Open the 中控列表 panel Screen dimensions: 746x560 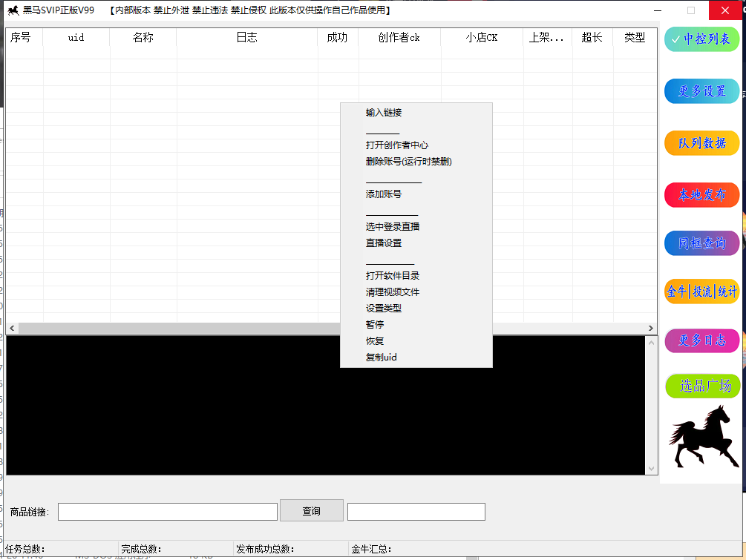[701, 39]
